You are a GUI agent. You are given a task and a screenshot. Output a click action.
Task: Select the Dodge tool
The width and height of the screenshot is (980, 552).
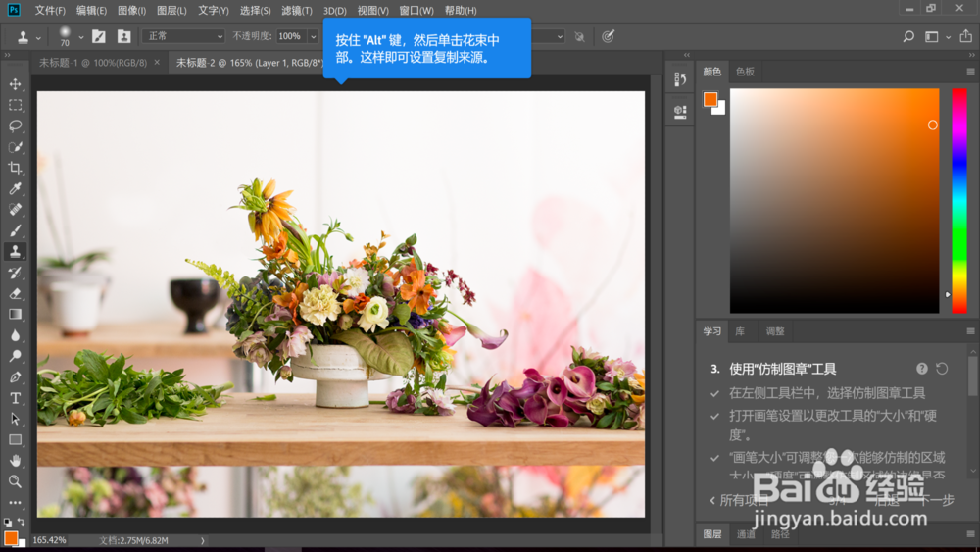[x=15, y=356]
